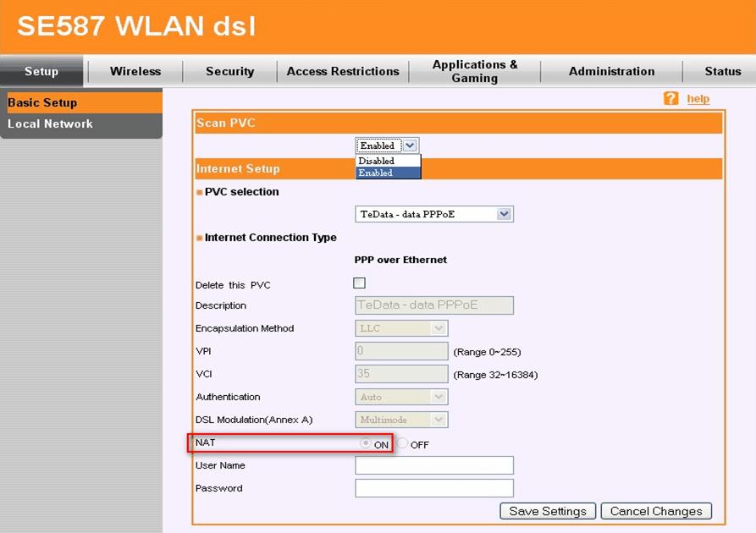This screenshot has width=756, height=533.
Task: View the Status tab
Action: [723, 71]
